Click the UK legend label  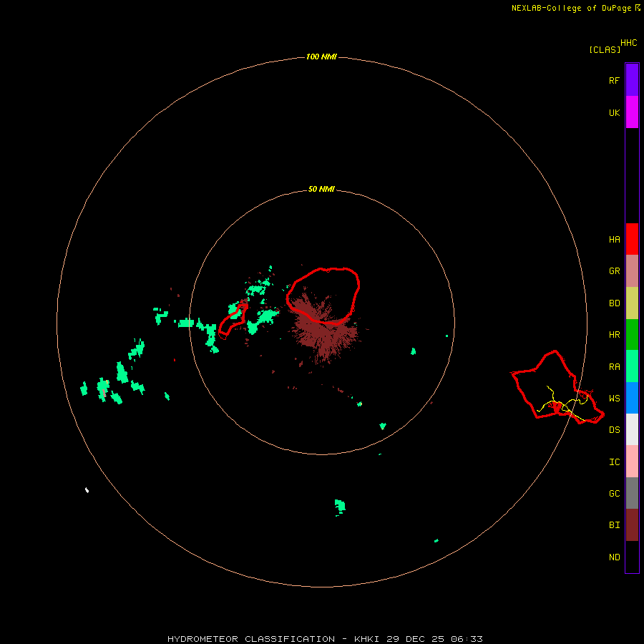614,113
